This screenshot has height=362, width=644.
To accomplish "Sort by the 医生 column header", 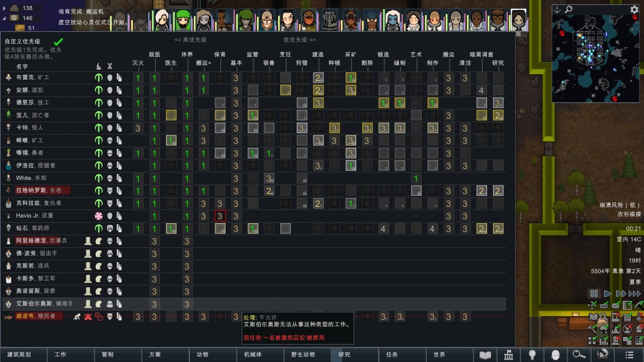I will pos(171,63).
